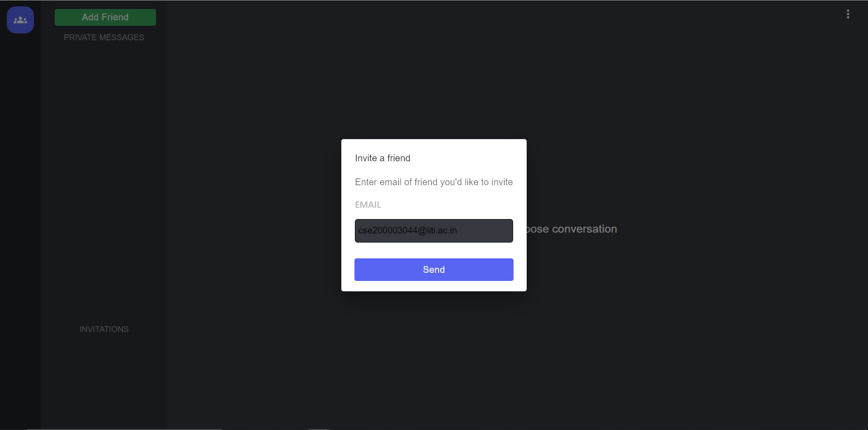Dismiss the dialog by clicking the dimmed backdrop
The height and width of the screenshot is (430, 868).
(678, 113)
